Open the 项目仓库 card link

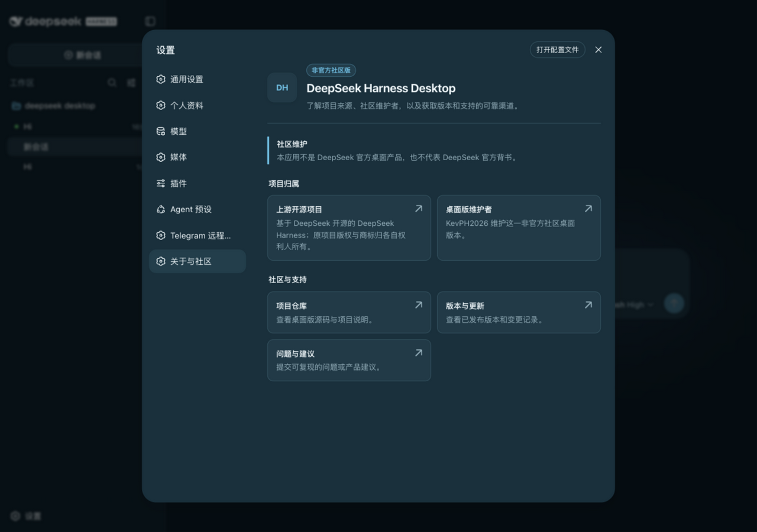click(x=349, y=312)
